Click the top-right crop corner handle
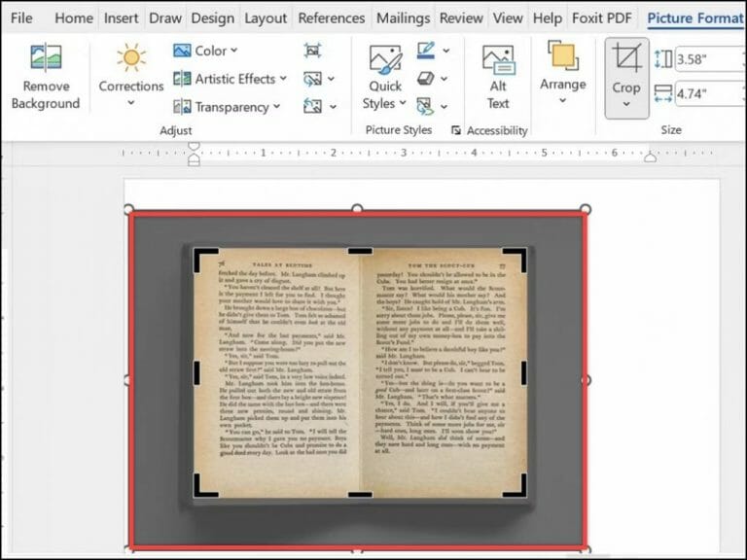747x560 pixels. tap(515, 259)
